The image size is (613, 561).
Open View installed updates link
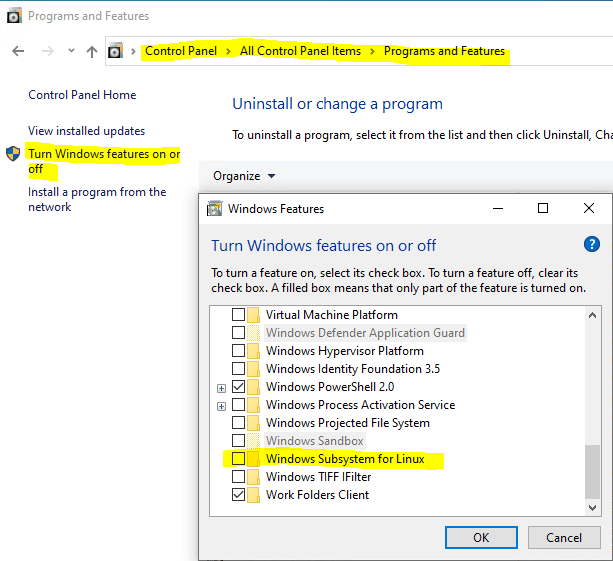point(86,131)
